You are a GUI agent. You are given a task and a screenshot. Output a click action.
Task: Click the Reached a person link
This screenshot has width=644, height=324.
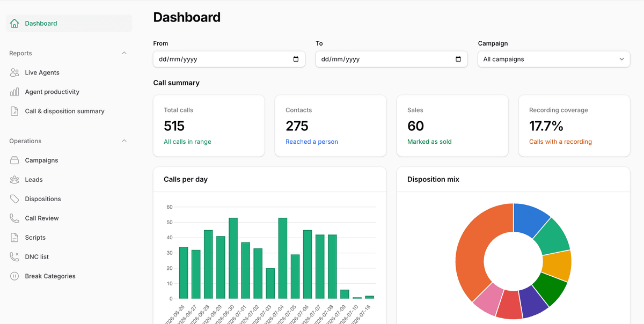pyautogui.click(x=312, y=142)
